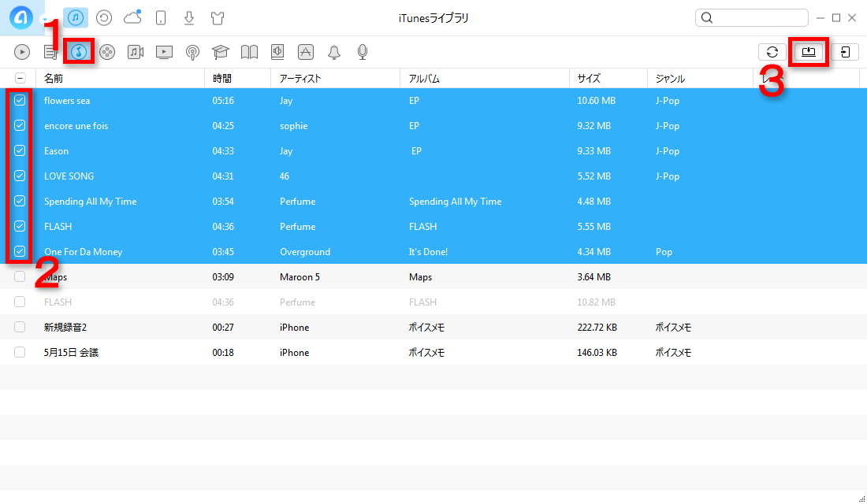Toggle the select-all checkbox in the header
The height and width of the screenshot is (504, 867).
20,79
